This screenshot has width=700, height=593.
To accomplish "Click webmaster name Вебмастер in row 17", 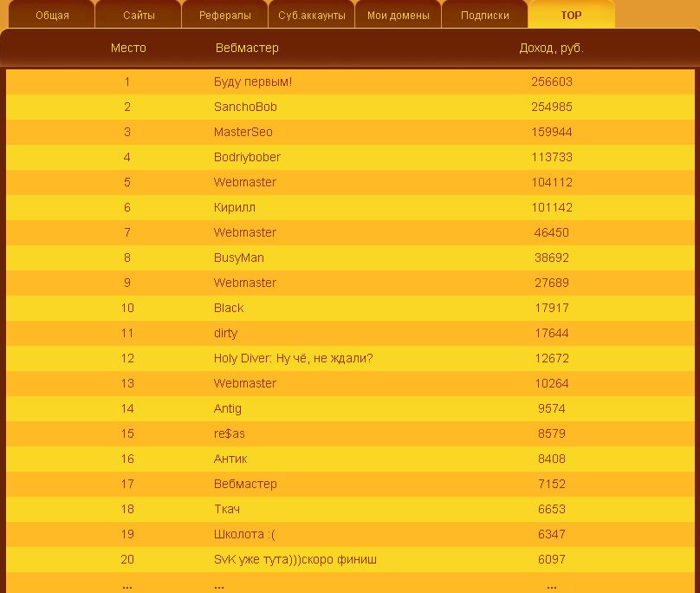I will coord(245,484).
